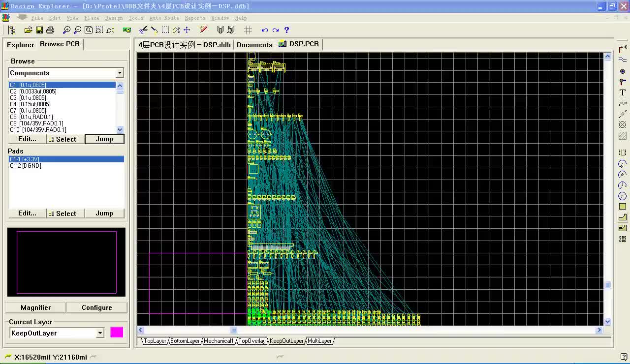
Task: Open the Reports menu
Action: (195, 18)
